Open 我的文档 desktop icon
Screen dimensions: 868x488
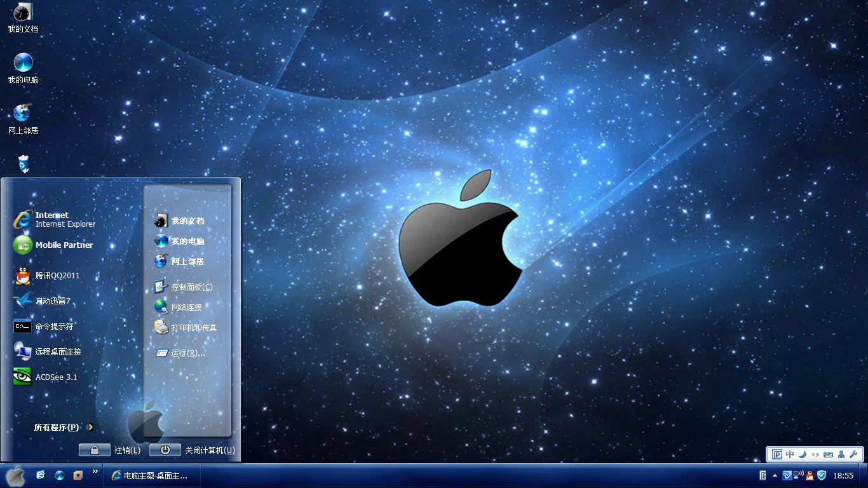pos(23,18)
